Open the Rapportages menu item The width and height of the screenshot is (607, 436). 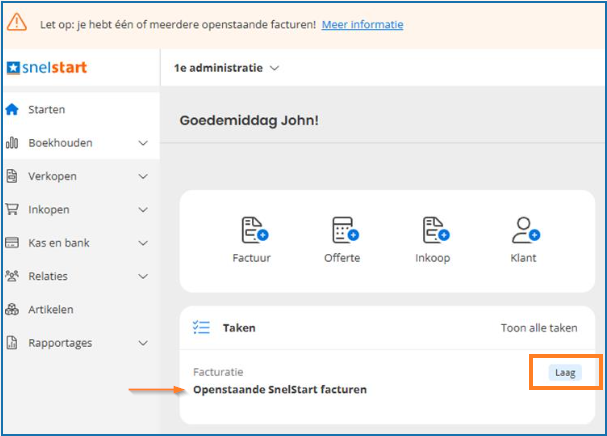point(60,343)
